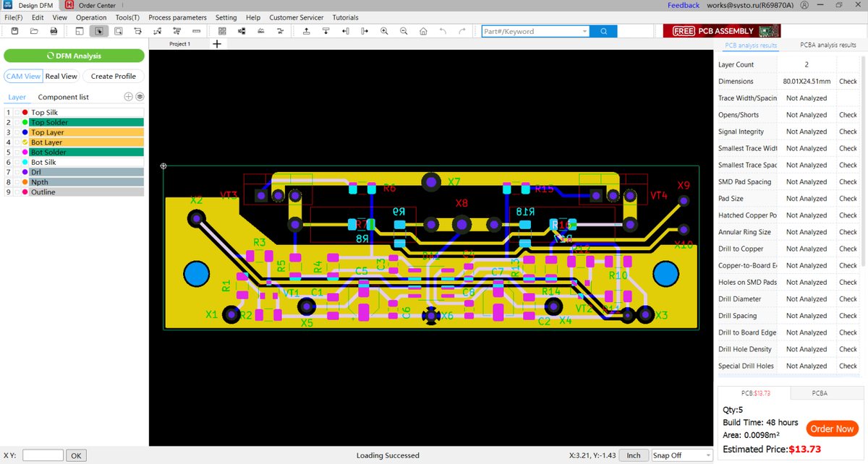
Task: Click the Zoom Out magnifier icon
Action: pyautogui.click(x=404, y=31)
